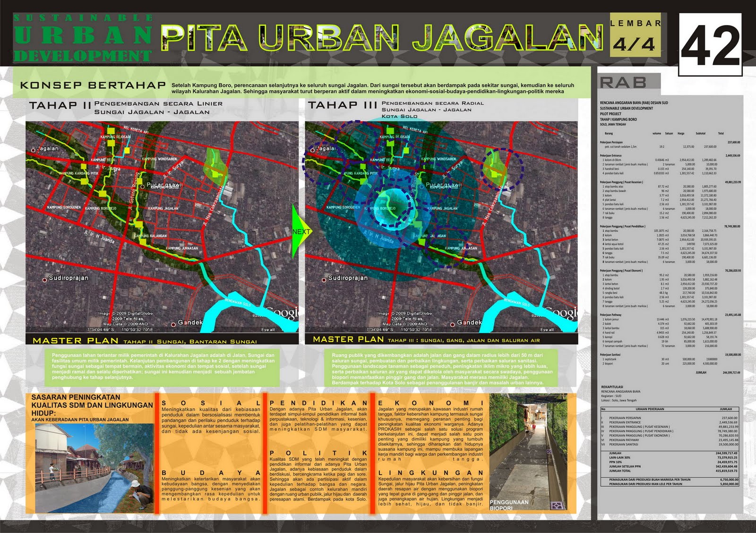The width and height of the screenshot is (756, 533).
Task: Click 'PENGEMBANGAN SECARA LINIER' subtitle
Action: point(158,103)
